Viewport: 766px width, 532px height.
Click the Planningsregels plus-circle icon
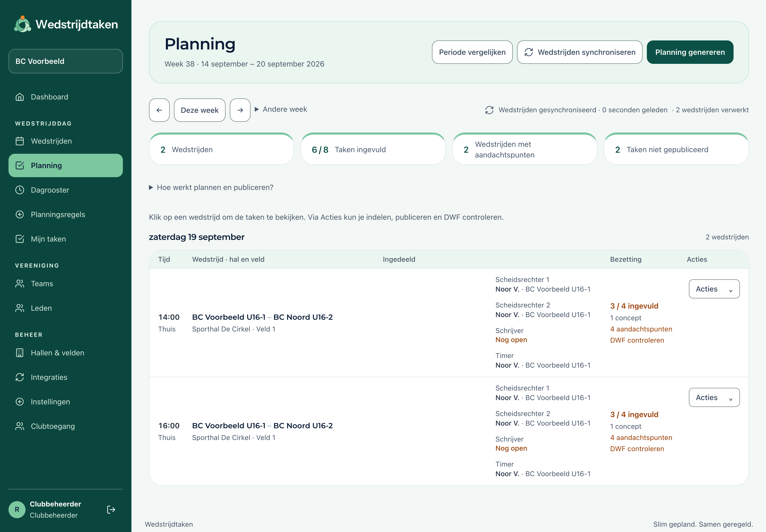[20, 214]
